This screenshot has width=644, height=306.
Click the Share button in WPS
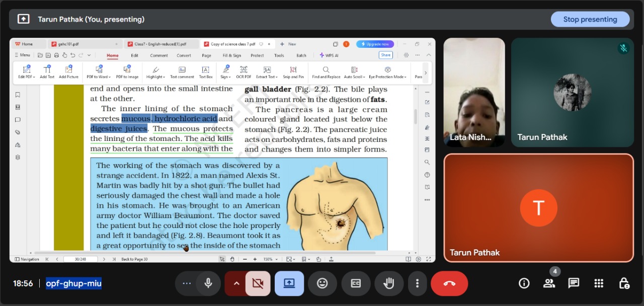(386, 55)
